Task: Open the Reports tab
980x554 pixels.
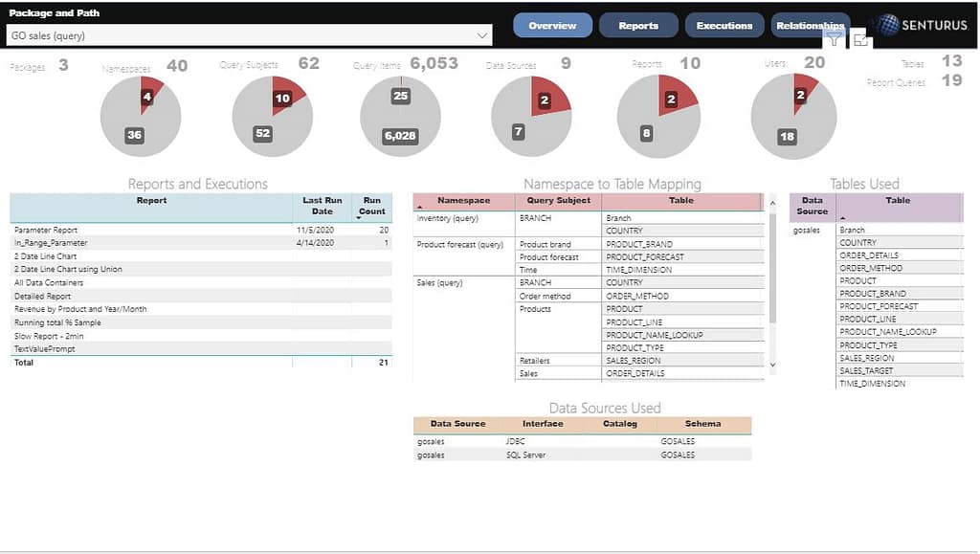Action: [x=638, y=26]
